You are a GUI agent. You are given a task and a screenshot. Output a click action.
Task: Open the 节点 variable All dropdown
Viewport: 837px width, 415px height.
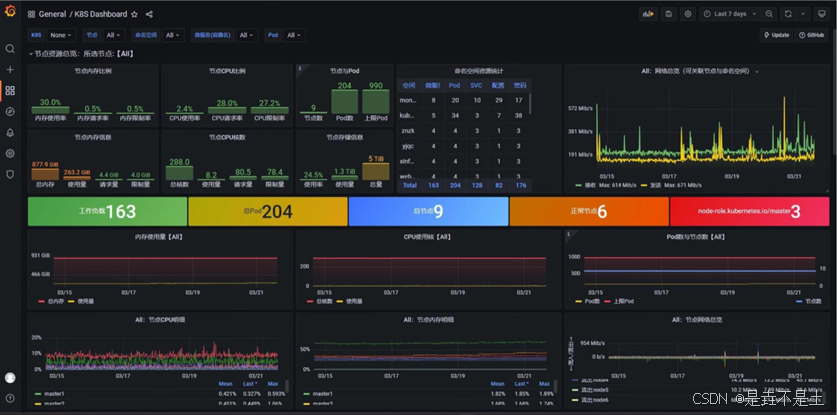click(114, 35)
